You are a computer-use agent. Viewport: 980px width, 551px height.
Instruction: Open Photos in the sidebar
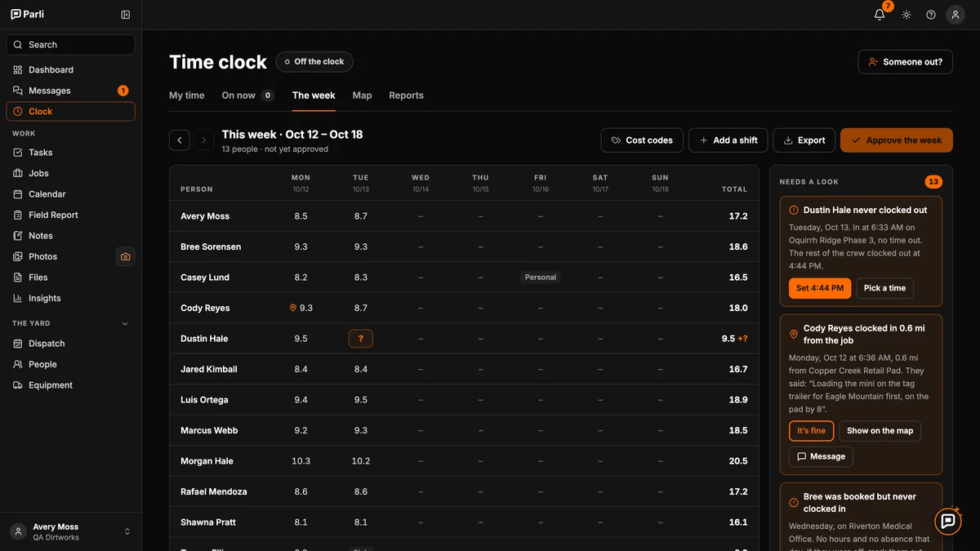pyautogui.click(x=59, y=256)
